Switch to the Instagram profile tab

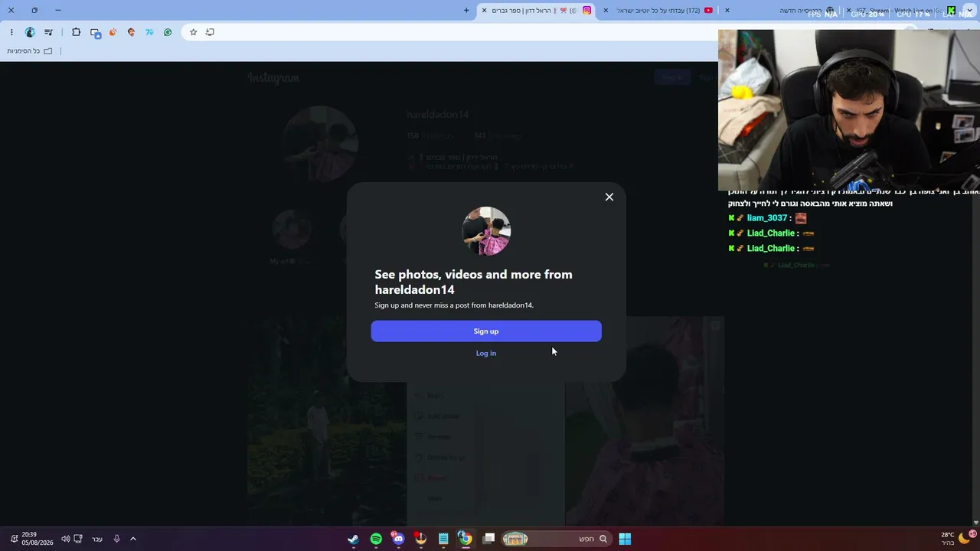[537, 10]
